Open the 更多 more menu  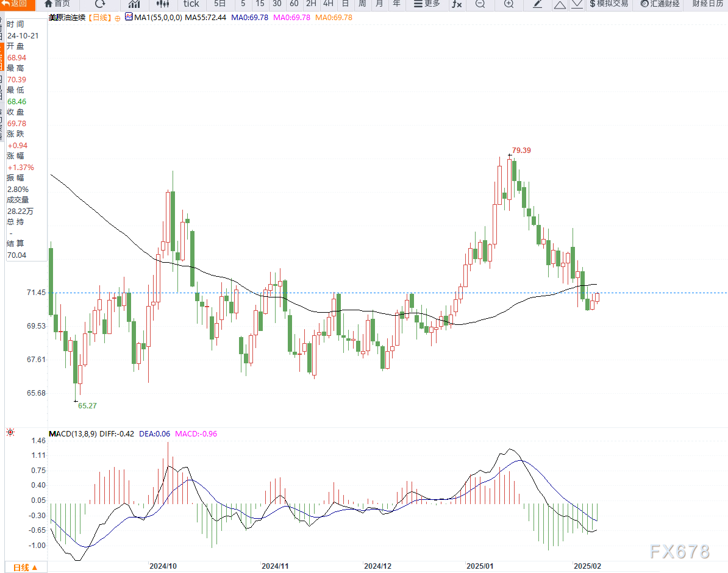click(x=427, y=4)
